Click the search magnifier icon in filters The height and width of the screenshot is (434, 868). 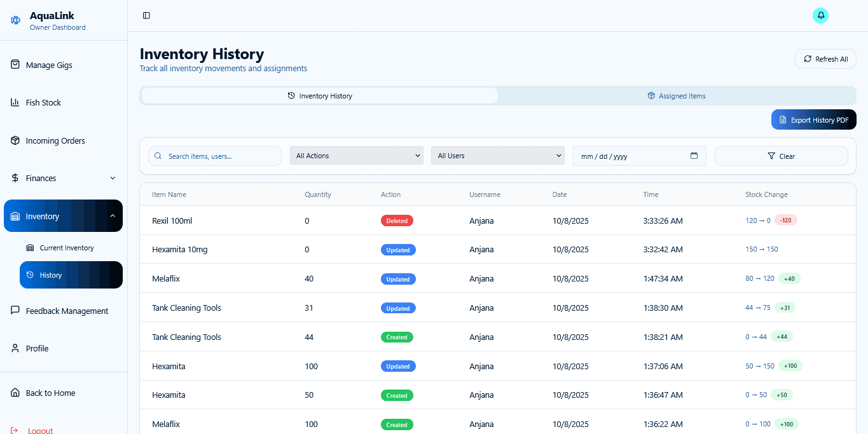pyautogui.click(x=157, y=155)
